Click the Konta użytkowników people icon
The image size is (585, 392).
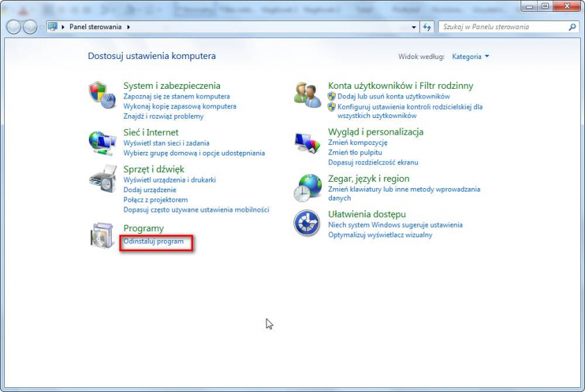click(x=307, y=94)
